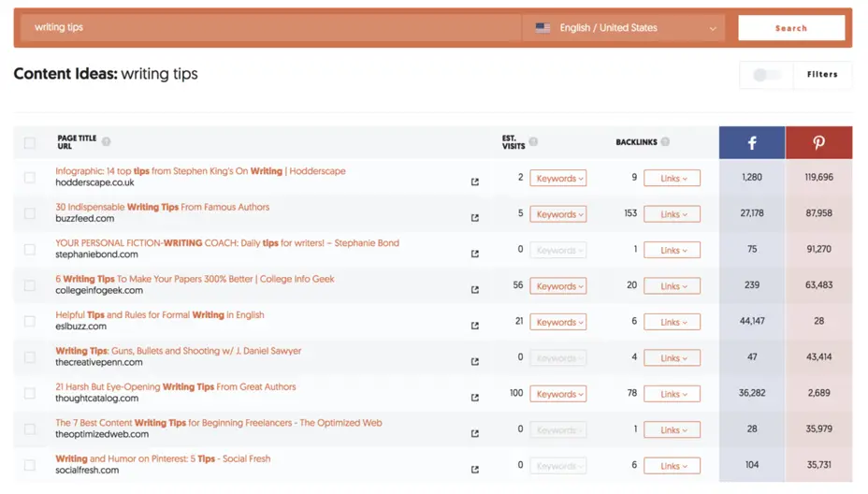868x494 pixels.
Task: Show Page Title URL help info icon
Action: (x=107, y=142)
